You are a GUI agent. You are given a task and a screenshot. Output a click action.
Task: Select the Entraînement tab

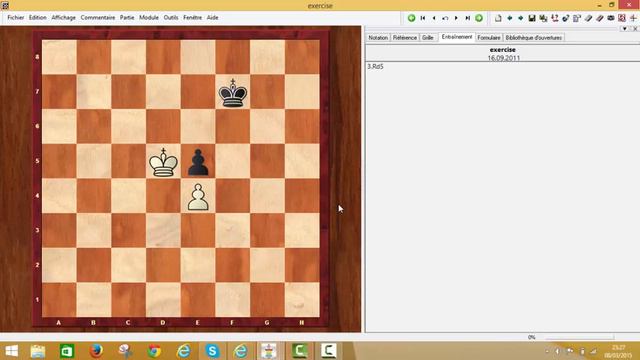pyautogui.click(x=457, y=37)
